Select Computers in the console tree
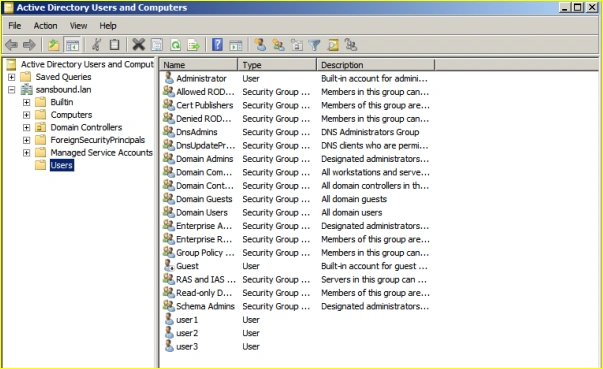The image size is (603, 369). [71, 115]
